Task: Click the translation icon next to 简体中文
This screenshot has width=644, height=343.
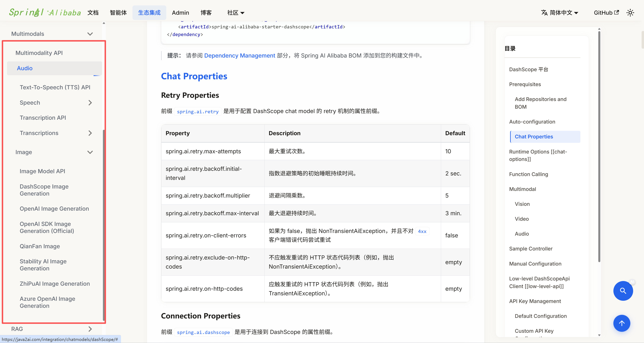Action: pos(544,12)
